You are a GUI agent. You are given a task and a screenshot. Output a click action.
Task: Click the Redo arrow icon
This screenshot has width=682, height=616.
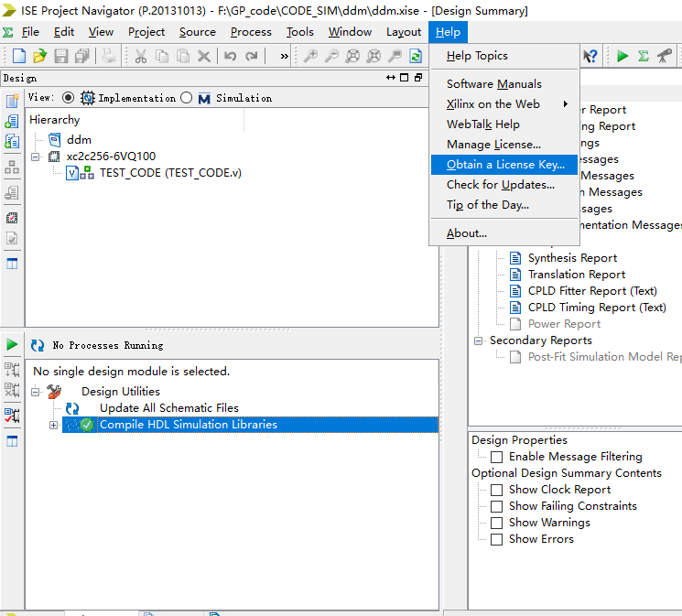252,56
